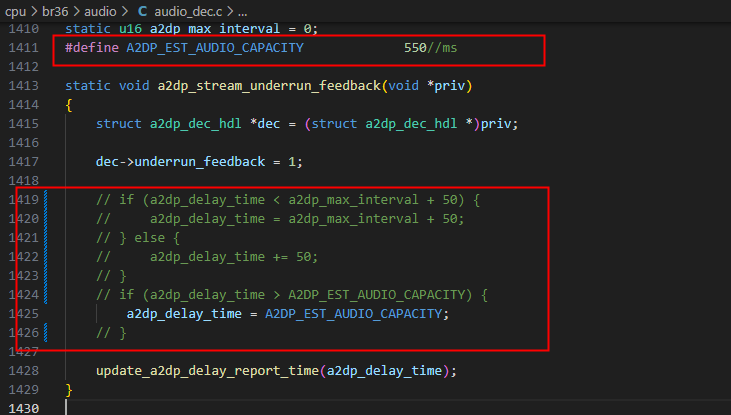Screen dimensions: 731x415
Task: Click the blue change marker beside line 1426
Action: point(45,332)
